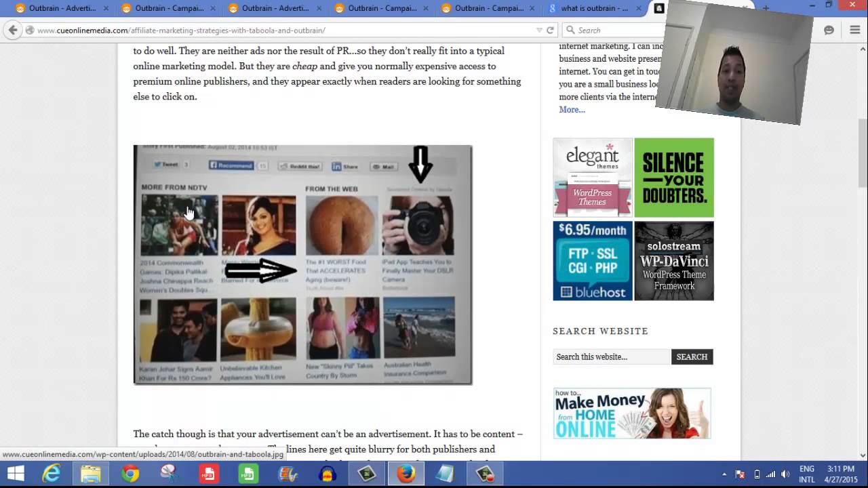Open the URL history dropdown arrow
The image size is (868, 488).
pyautogui.click(x=539, y=30)
